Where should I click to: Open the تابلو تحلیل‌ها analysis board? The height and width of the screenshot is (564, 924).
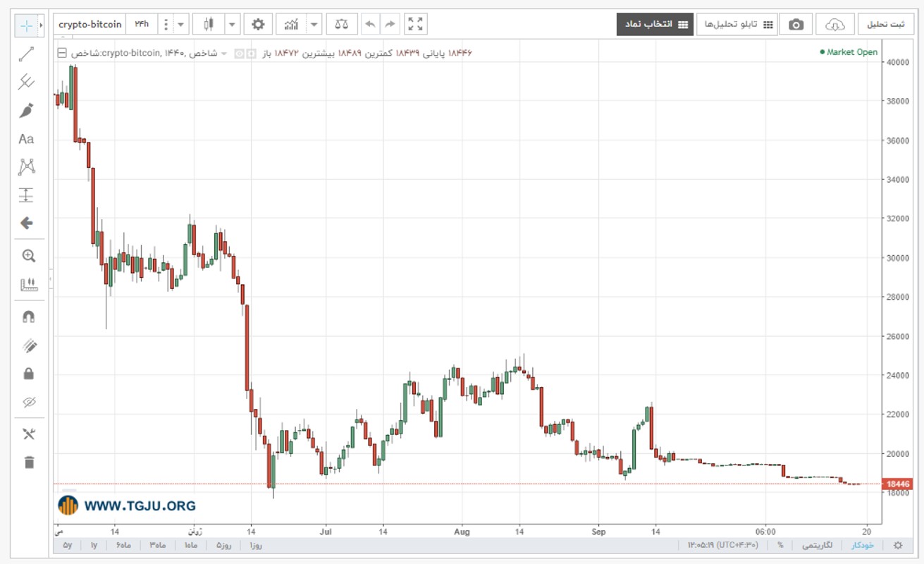(x=737, y=25)
